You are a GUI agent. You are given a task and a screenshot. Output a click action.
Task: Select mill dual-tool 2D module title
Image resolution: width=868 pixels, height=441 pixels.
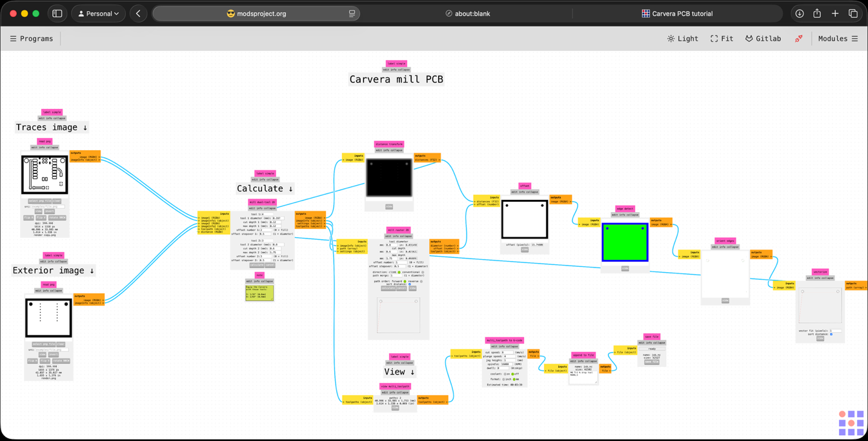point(262,202)
